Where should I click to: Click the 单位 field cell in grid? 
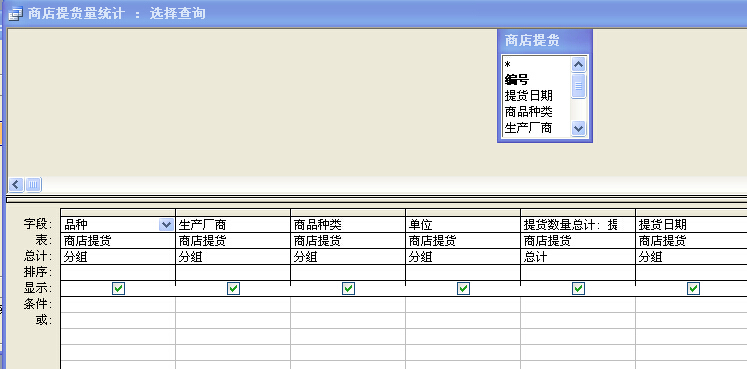tap(463, 225)
